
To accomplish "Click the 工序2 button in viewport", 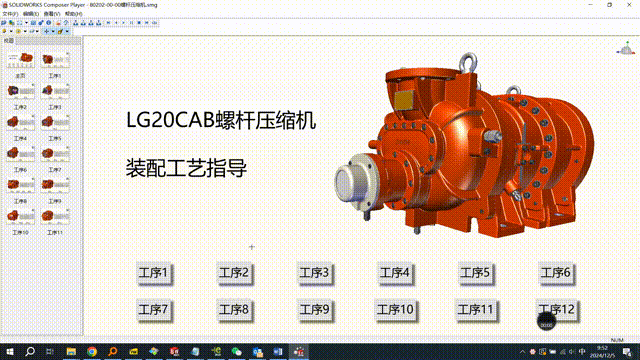I will (234, 273).
